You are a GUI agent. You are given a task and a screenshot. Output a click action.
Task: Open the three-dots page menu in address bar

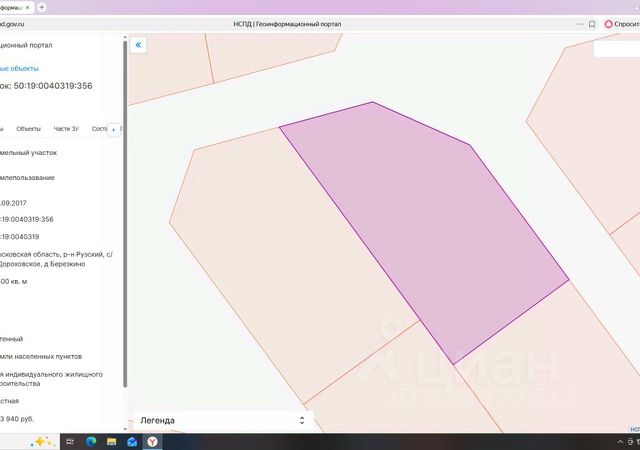(x=580, y=24)
